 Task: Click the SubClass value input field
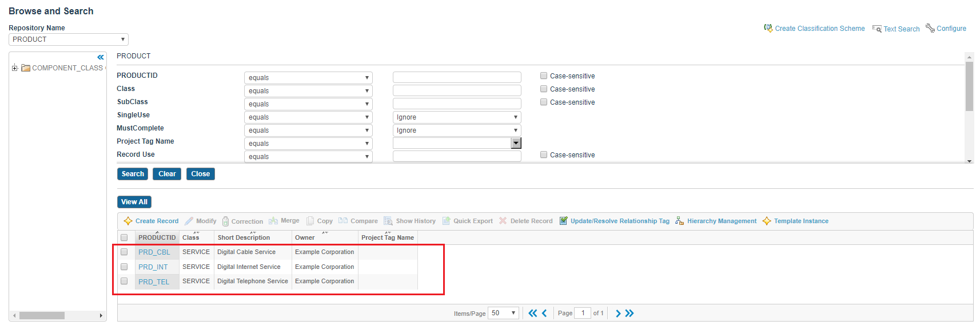[457, 104]
